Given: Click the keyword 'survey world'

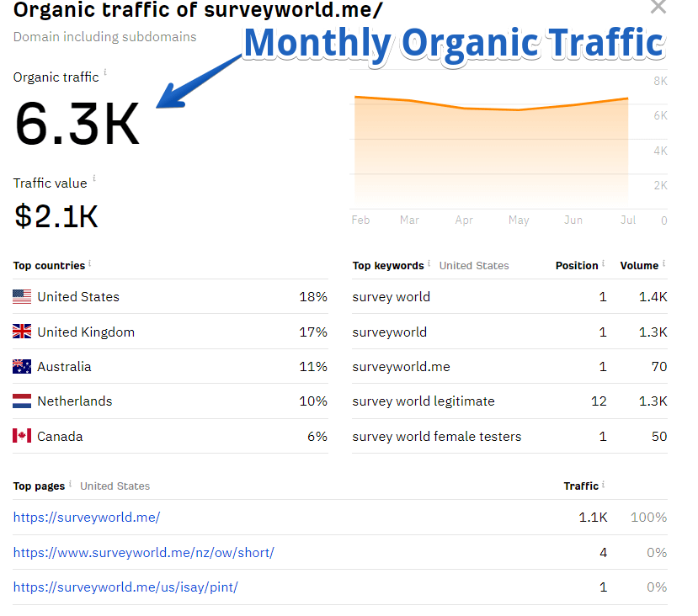Looking at the screenshot, I should click(x=392, y=297).
